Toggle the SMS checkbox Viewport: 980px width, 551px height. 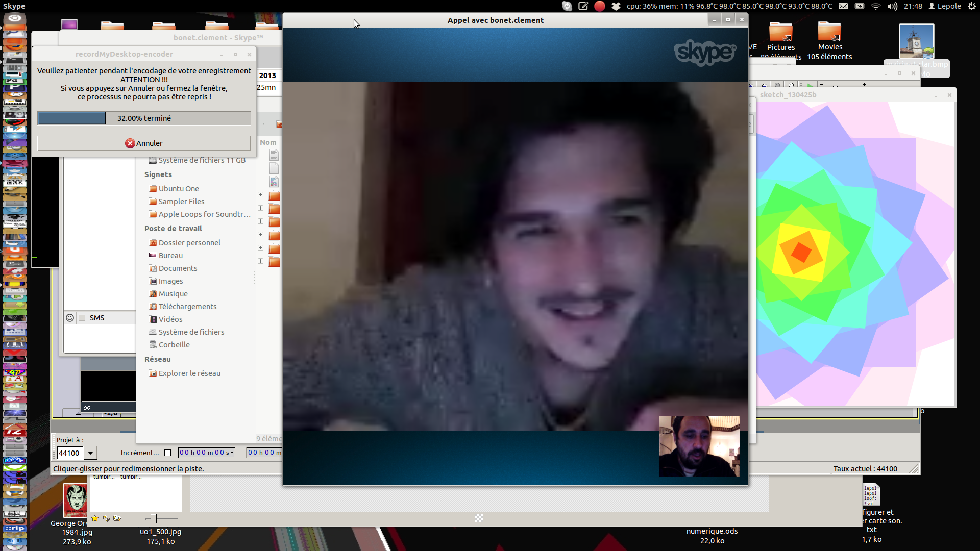[x=82, y=318]
